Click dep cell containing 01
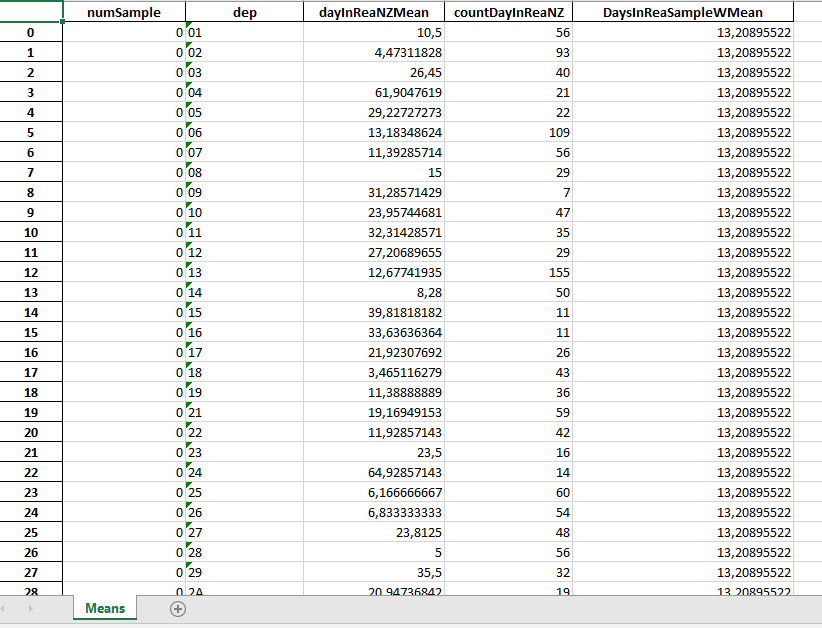The height and width of the screenshot is (628, 822). pyautogui.click(x=244, y=33)
